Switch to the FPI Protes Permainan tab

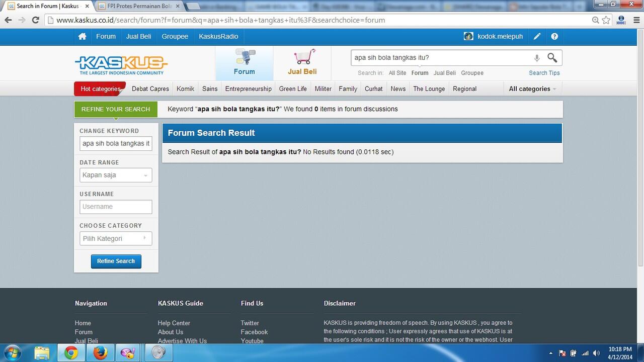(x=140, y=6)
